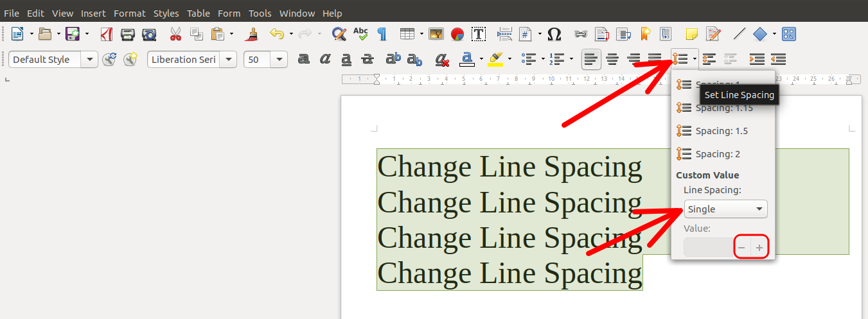The width and height of the screenshot is (868, 319).
Task: Open Find & Replace
Action: [x=339, y=33]
